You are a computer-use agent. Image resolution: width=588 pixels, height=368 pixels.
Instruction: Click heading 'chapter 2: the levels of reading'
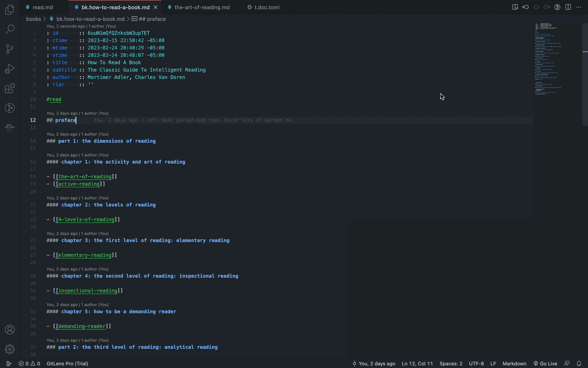pyautogui.click(x=108, y=205)
